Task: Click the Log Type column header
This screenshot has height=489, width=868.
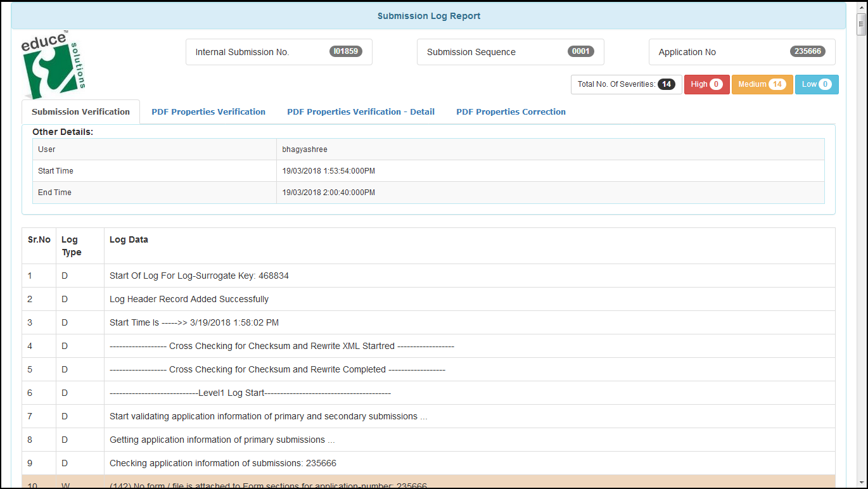Action: [x=71, y=246]
